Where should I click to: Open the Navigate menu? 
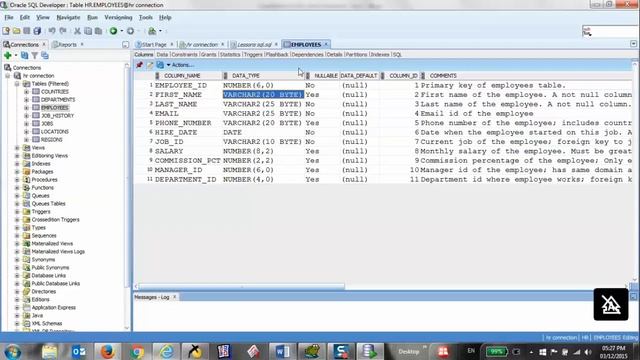pyautogui.click(x=68, y=18)
